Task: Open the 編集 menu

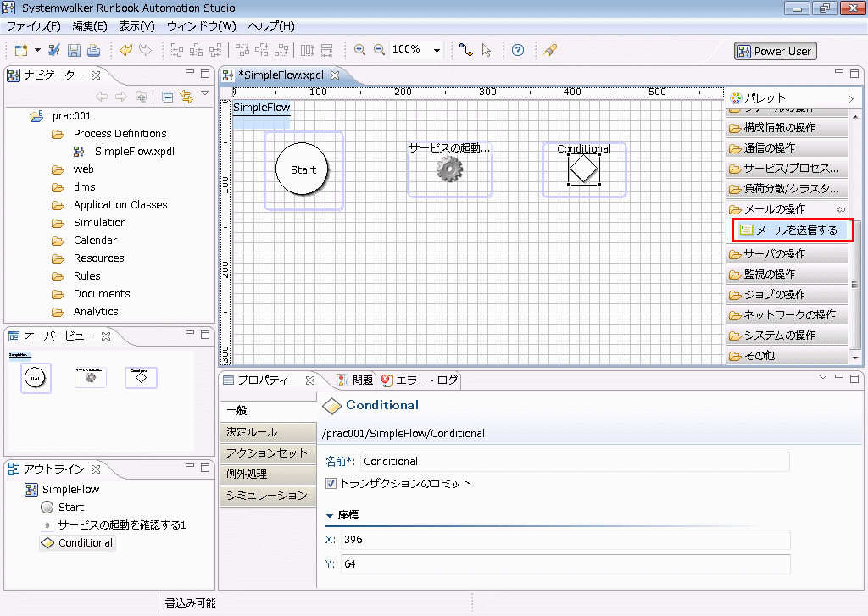Action: 90,26
